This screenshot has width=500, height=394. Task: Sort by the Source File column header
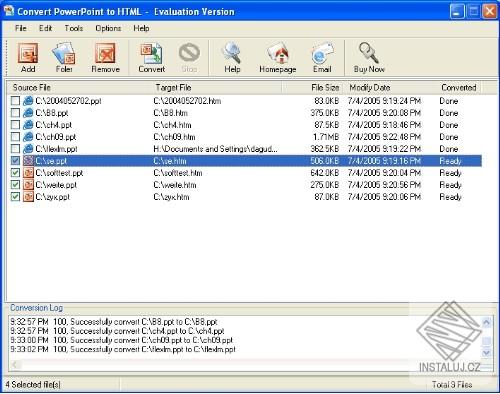[x=79, y=88]
